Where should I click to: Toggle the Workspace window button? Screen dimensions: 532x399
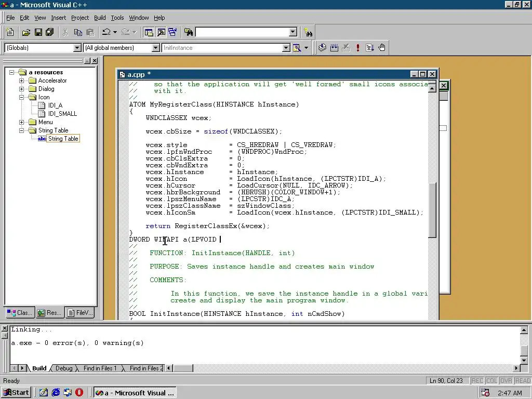[149, 32]
